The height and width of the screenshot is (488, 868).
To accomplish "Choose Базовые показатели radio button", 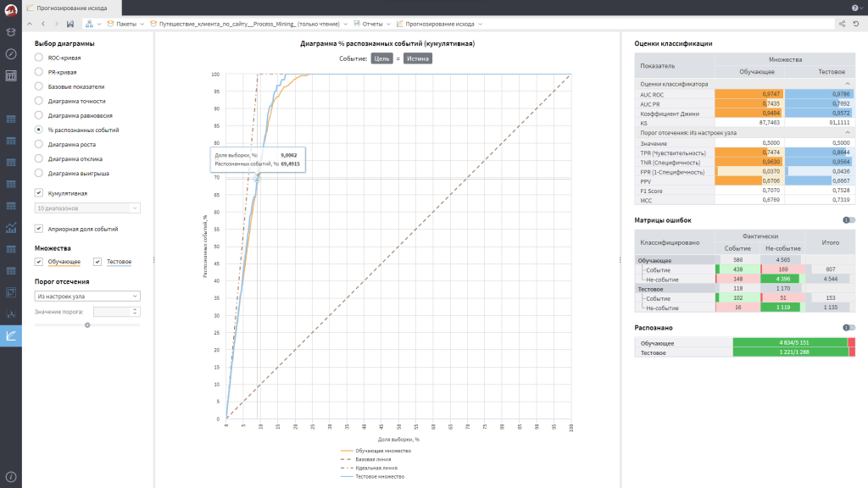I will pyautogui.click(x=39, y=86).
